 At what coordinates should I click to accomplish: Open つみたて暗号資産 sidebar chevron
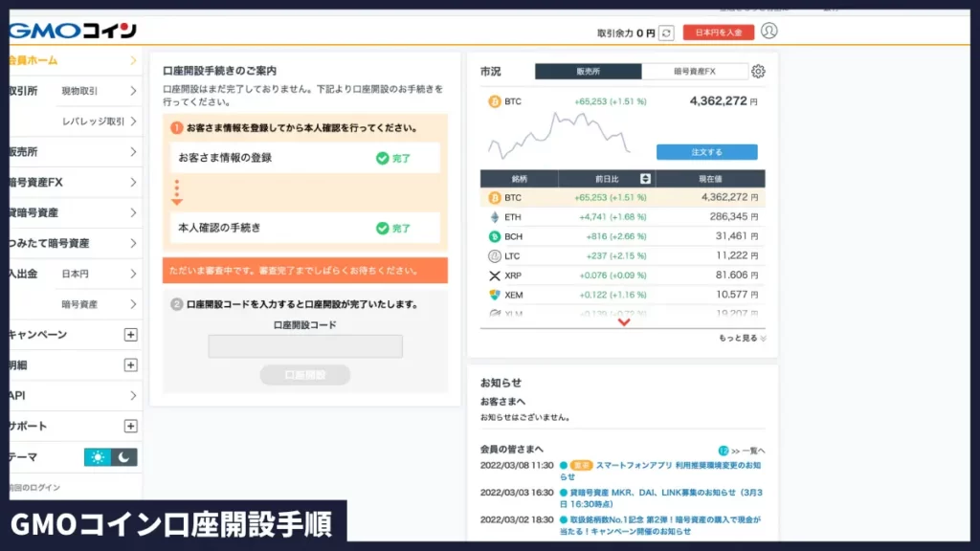click(x=133, y=243)
